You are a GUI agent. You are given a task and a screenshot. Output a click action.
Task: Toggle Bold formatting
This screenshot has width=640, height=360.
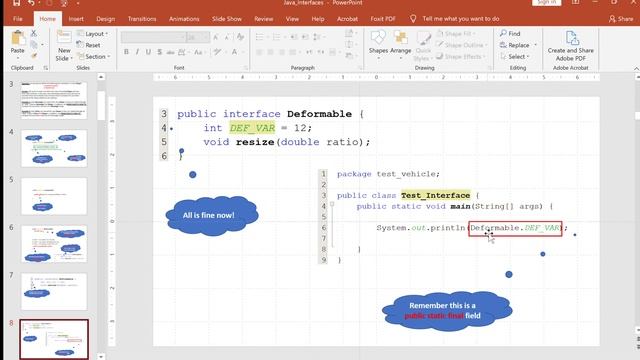(126, 52)
